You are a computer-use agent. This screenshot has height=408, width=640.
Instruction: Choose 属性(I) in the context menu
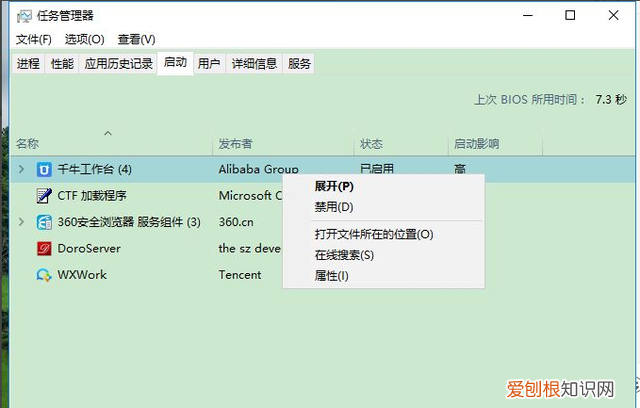tap(383, 276)
